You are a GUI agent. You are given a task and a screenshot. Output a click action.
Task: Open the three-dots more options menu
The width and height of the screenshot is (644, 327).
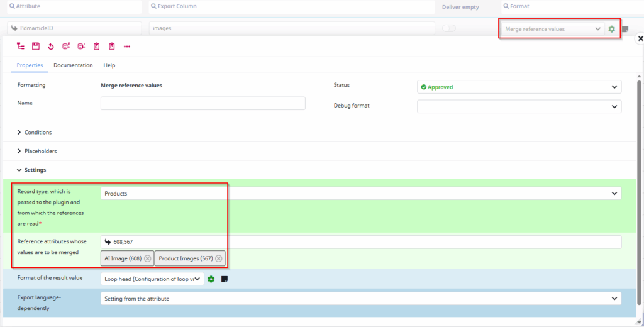[x=127, y=47]
